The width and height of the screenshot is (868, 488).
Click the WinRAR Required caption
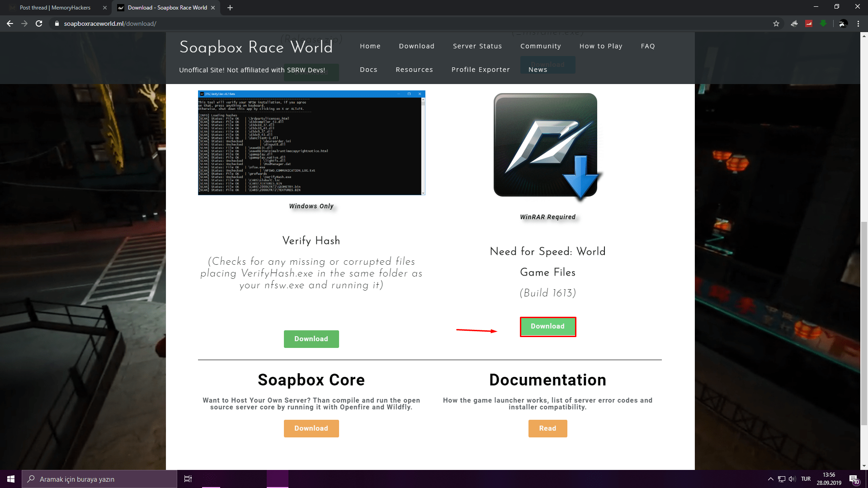coord(548,217)
